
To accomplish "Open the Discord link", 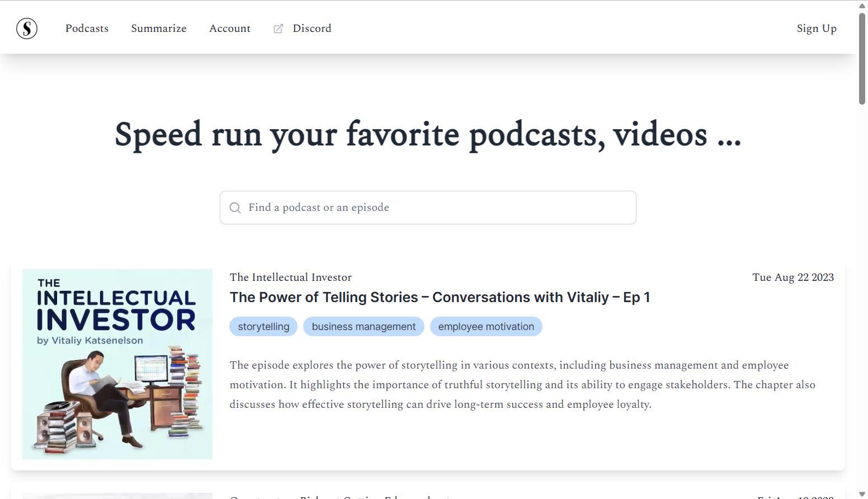I will (x=312, y=29).
